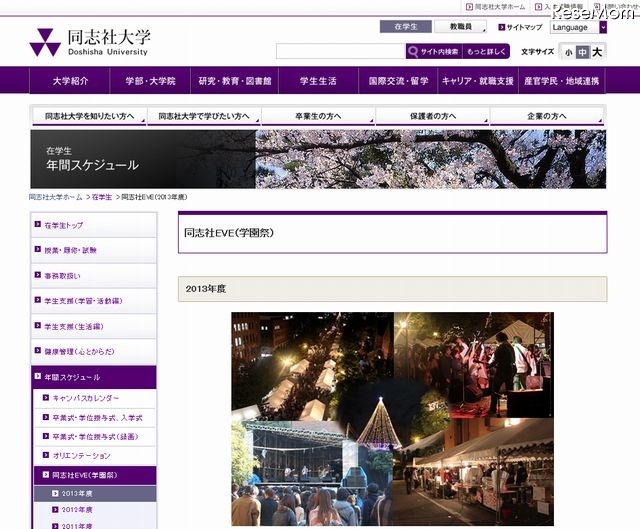Click the arrow icon beside サイトマップ

click(x=502, y=27)
